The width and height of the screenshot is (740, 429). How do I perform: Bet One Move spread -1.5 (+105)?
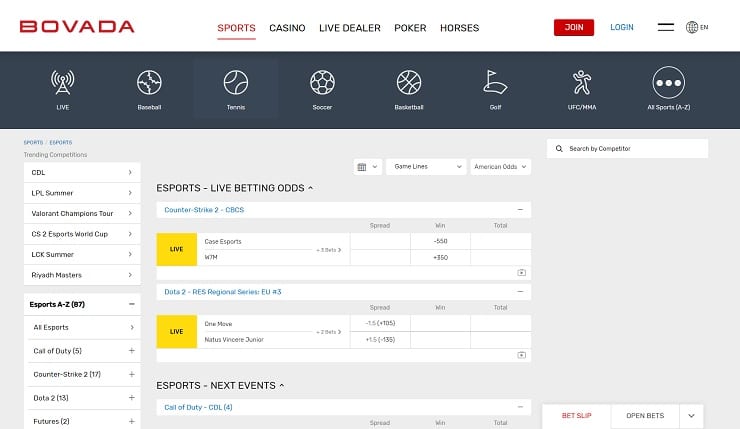(x=380, y=323)
